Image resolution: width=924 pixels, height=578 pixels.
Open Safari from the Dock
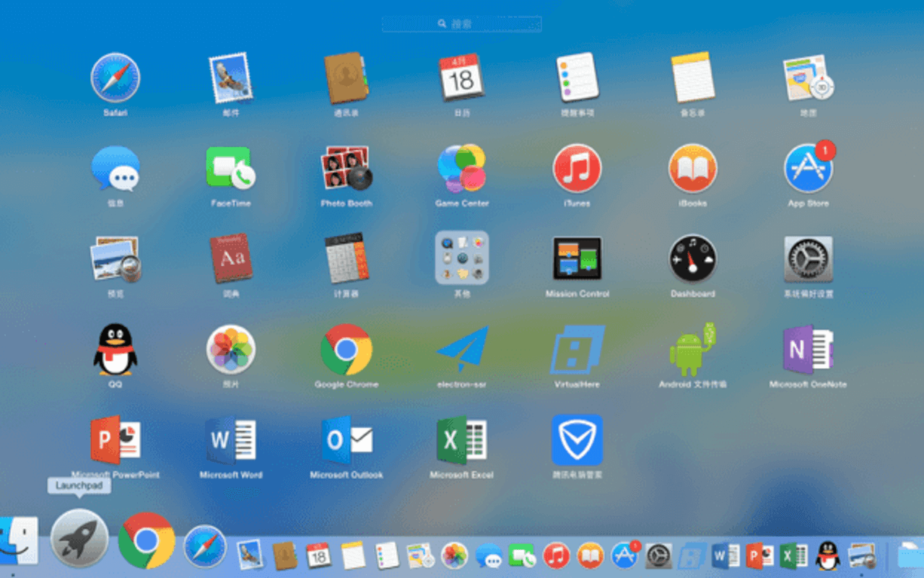205,546
